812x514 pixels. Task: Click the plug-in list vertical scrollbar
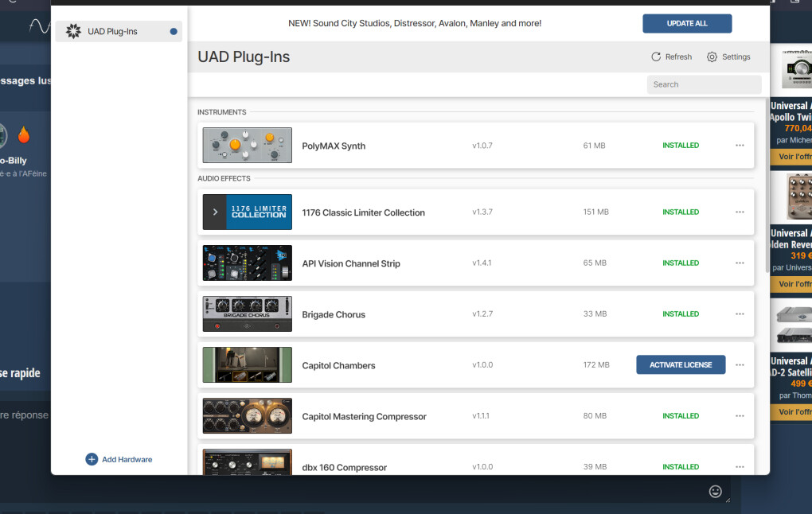767,186
